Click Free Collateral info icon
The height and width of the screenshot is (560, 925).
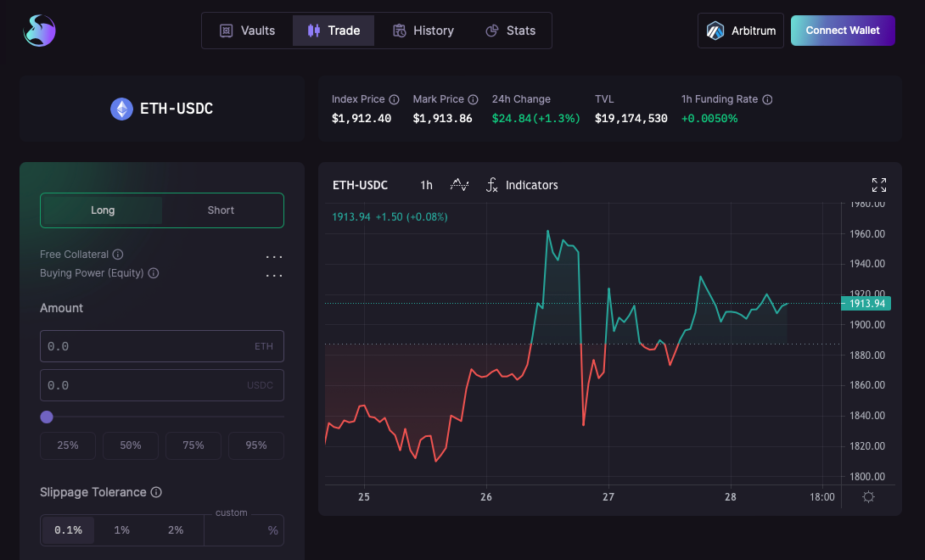(118, 255)
